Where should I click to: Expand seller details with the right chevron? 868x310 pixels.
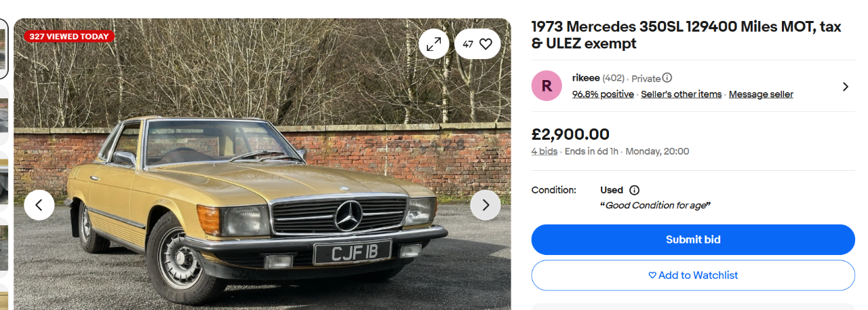coord(845,86)
